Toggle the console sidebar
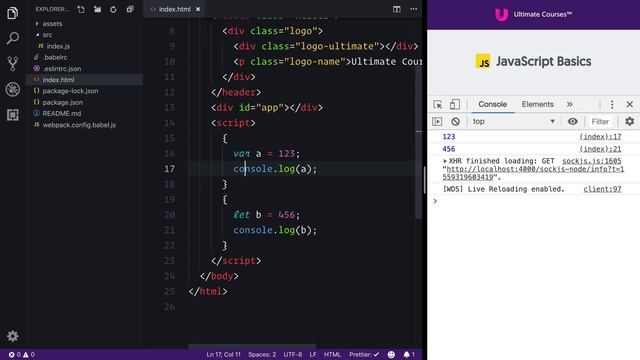This screenshot has height=360, width=640. (437, 122)
